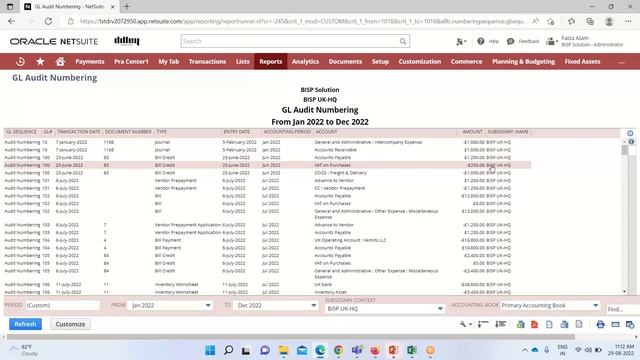
Task: Click the Find input field
Action: [623, 309]
